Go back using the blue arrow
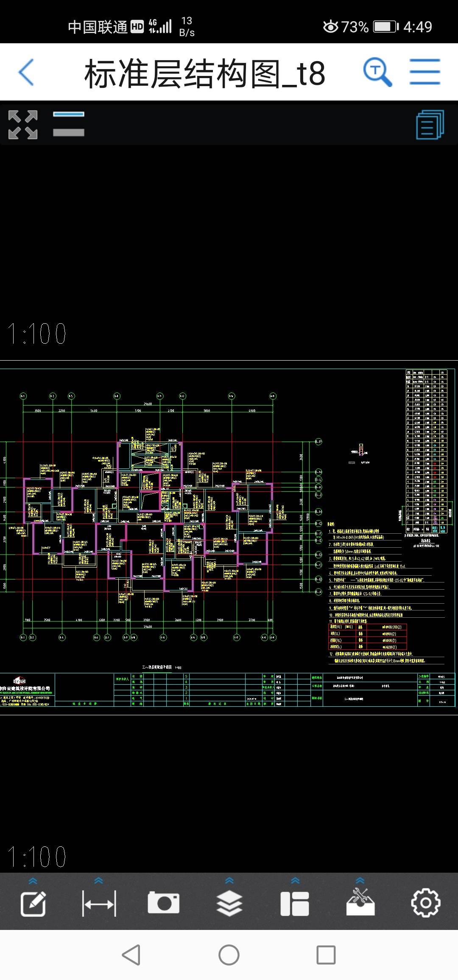This screenshot has height=980, width=458. (26, 73)
